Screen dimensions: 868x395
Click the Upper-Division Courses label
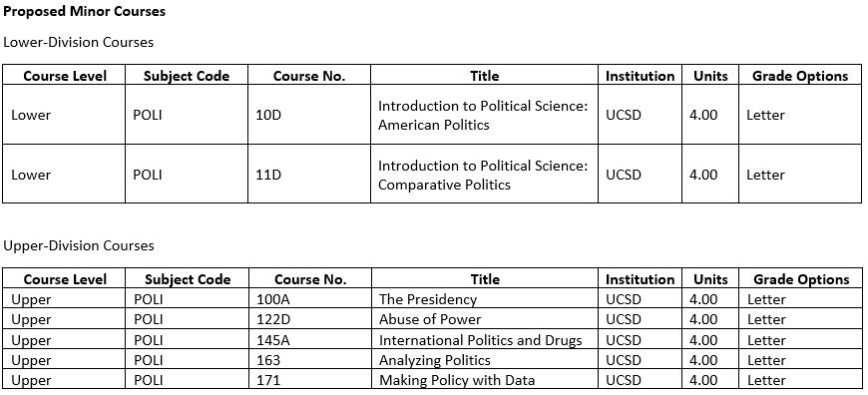tap(79, 245)
